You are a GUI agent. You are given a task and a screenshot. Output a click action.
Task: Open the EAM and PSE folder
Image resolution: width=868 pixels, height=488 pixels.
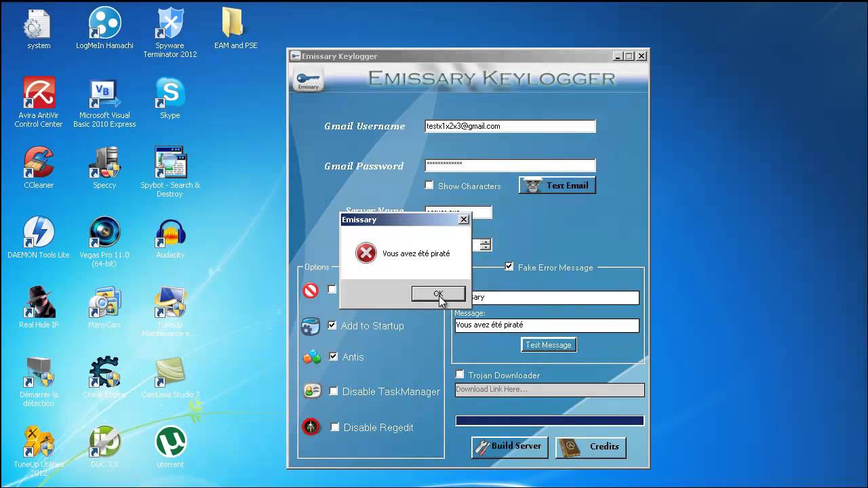click(235, 29)
